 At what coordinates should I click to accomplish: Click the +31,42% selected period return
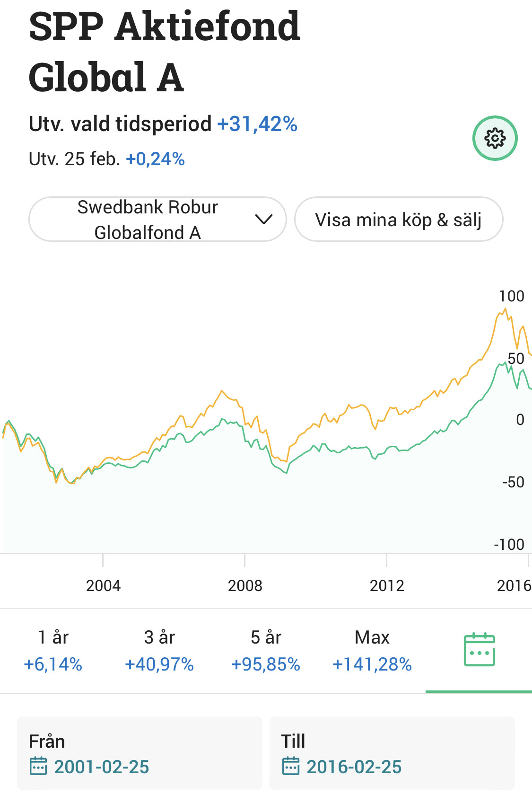click(x=257, y=124)
